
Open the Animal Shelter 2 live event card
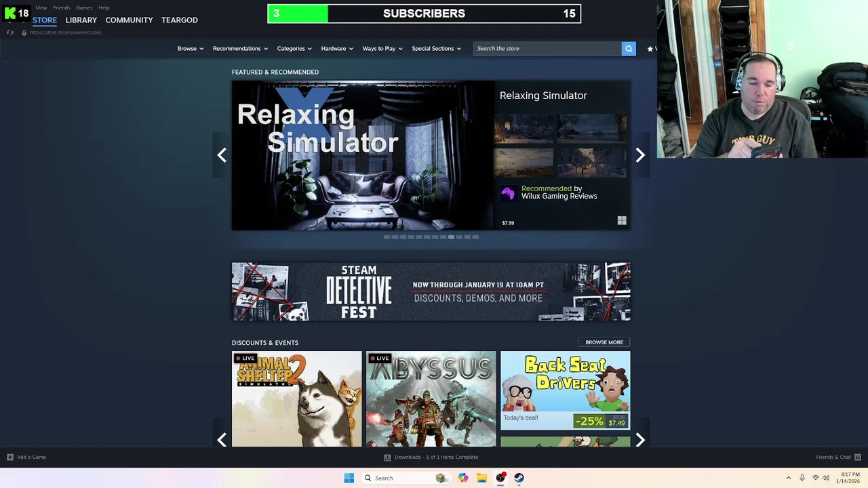click(x=297, y=399)
